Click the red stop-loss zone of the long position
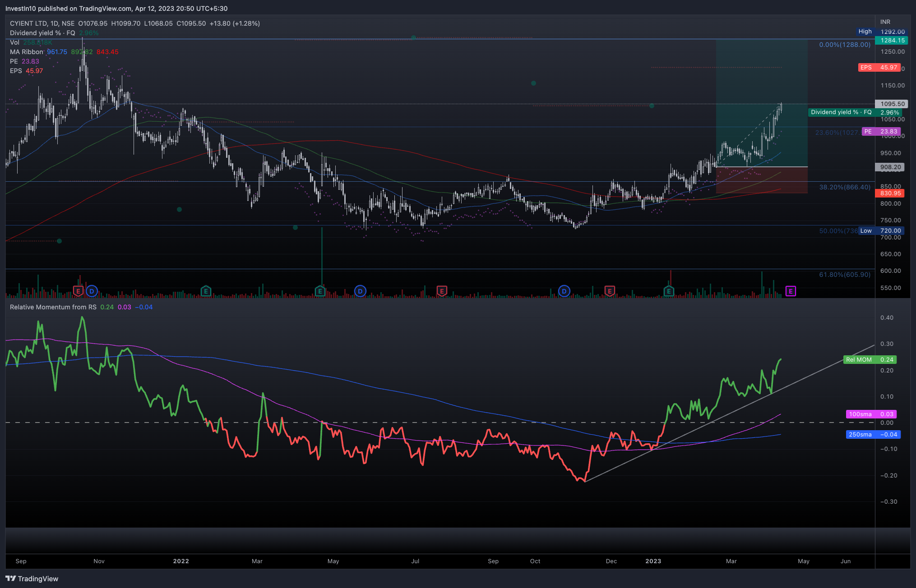The image size is (916, 588). 762,180
